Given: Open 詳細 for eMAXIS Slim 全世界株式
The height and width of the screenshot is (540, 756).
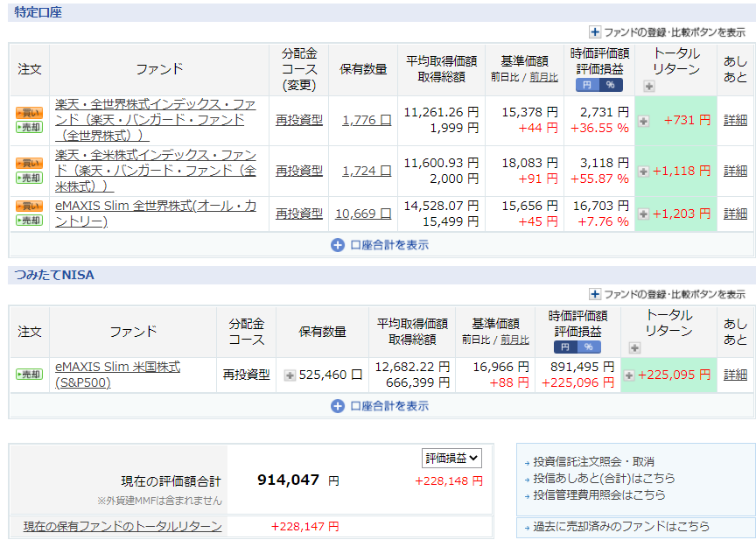Looking at the screenshot, I should 735,213.
